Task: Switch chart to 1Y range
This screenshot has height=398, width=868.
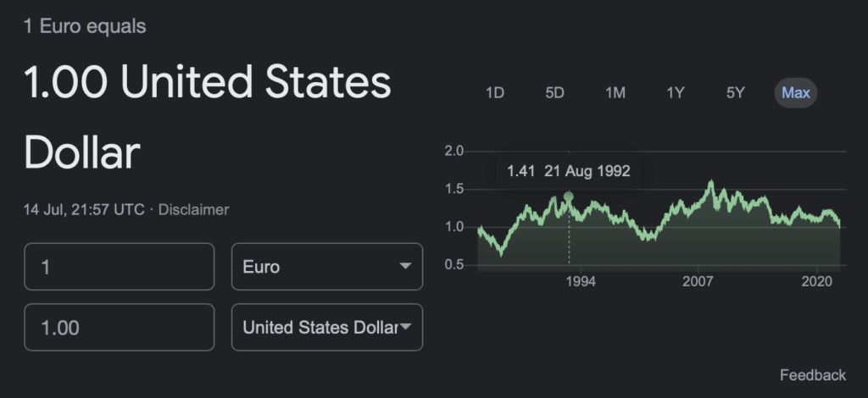Action: point(676,93)
